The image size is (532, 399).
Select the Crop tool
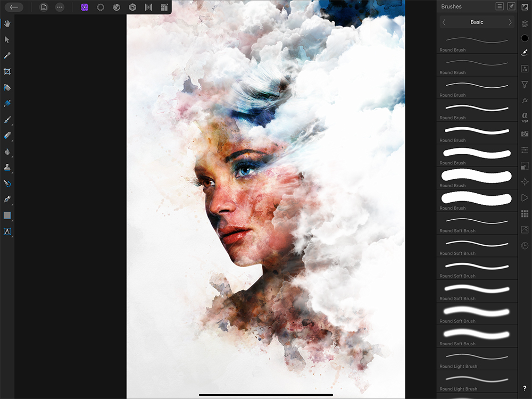7,71
